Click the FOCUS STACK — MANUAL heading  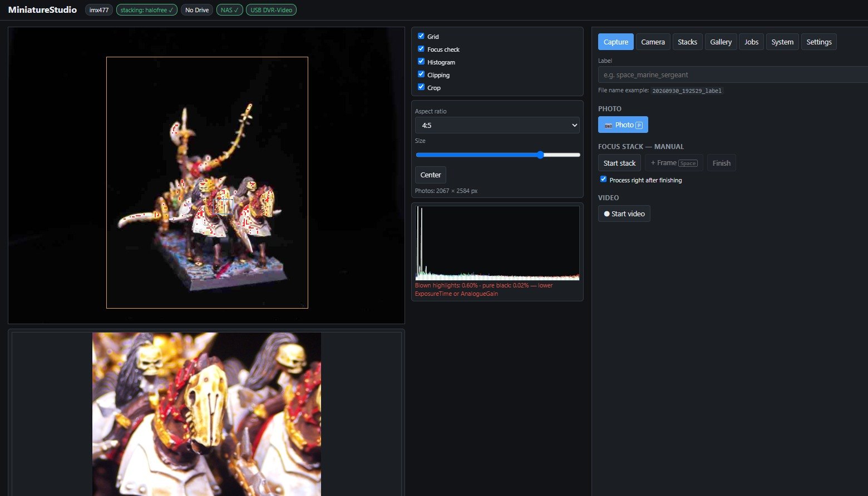pyautogui.click(x=641, y=147)
